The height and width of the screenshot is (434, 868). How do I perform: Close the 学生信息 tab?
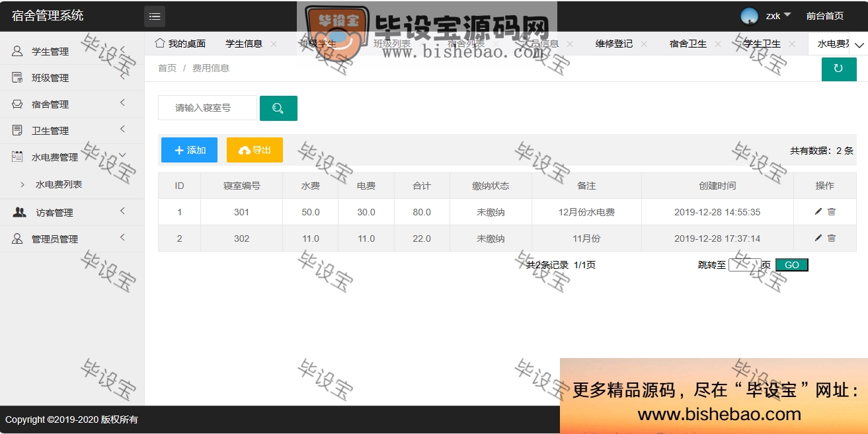pyautogui.click(x=274, y=44)
